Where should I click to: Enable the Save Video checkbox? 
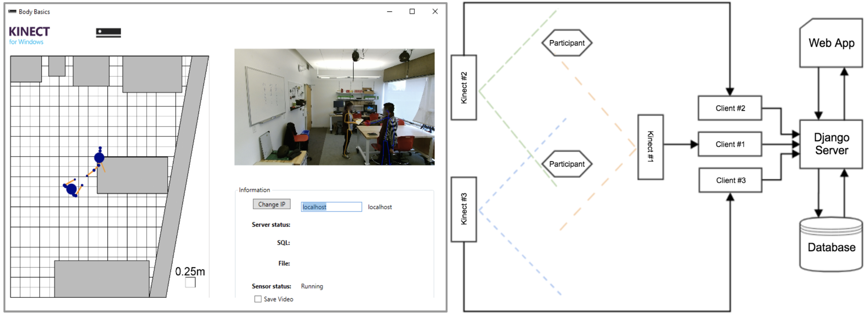pyautogui.click(x=258, y=299)
